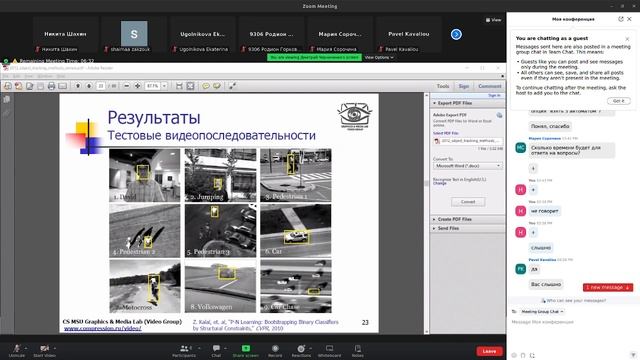Select Pavel Kavaliou participant tile

pos(409,35)
